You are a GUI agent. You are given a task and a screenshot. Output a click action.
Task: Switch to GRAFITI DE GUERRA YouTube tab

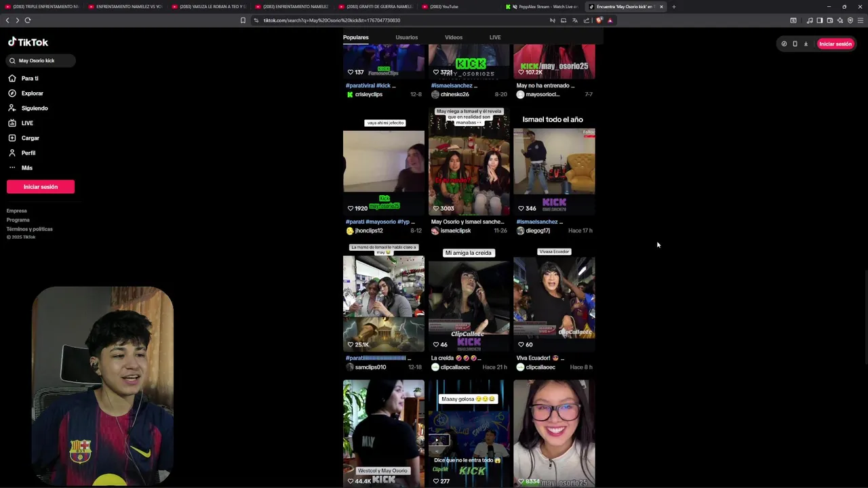[374, 7]
